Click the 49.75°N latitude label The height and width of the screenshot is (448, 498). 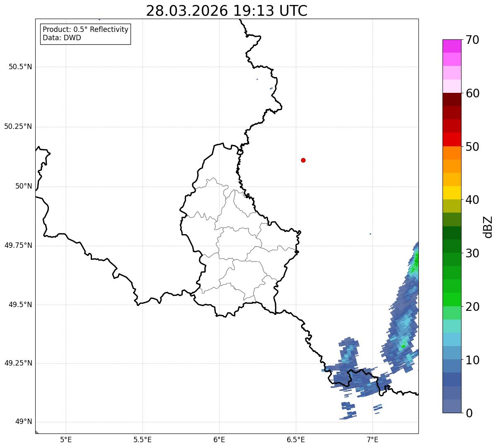tap(18, 245)
